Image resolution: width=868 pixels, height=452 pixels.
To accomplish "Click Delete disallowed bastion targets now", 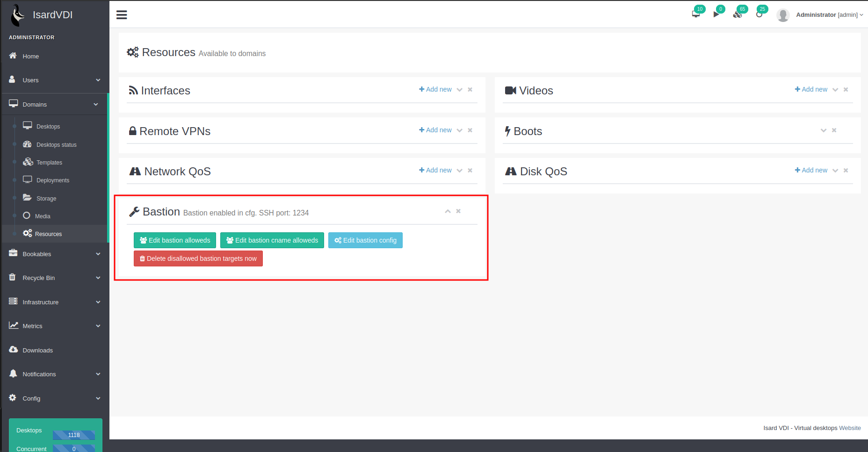I will pyautogui.click(x=198, y=258).
